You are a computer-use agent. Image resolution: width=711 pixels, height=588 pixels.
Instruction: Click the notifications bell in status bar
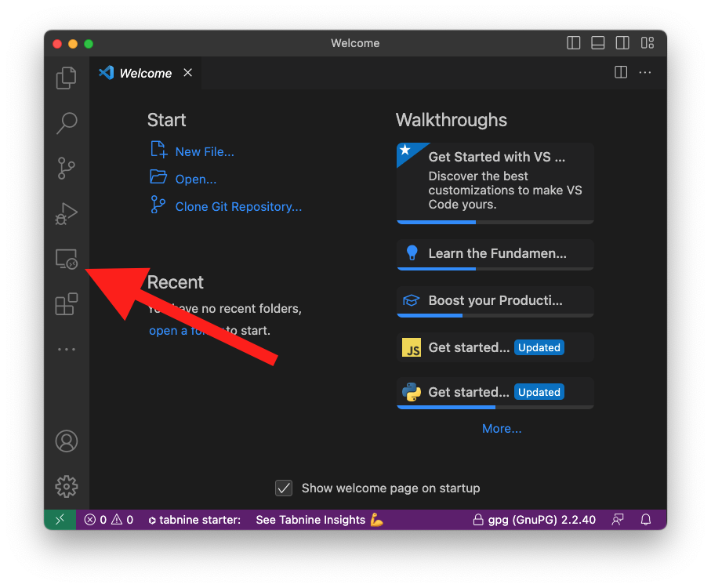click(x=646, y=520)
